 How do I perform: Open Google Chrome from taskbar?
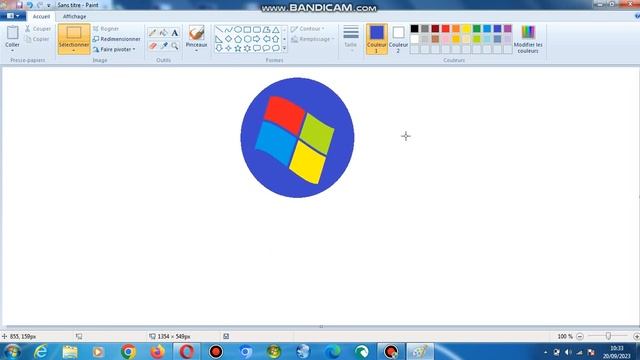pos(128,351)
